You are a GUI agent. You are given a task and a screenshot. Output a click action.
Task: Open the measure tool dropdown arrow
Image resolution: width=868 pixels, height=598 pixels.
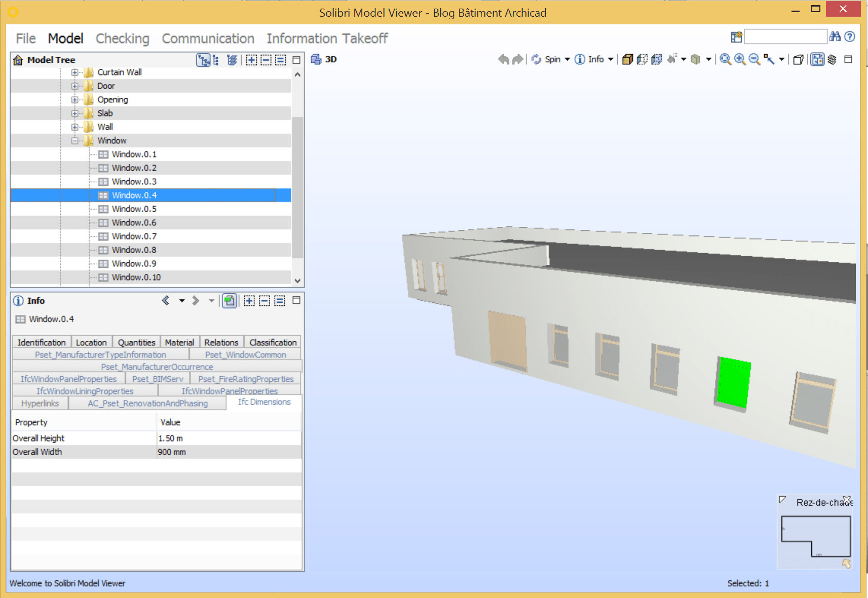pos(782,59)
